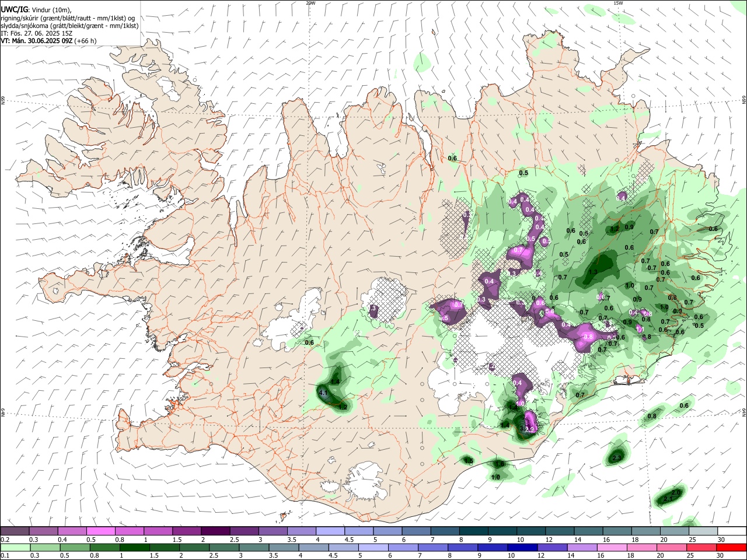Viewport: 747px width, 560px height.
Task: Click the 4.1 precipitation value on the map
Action: pos(323,393)
